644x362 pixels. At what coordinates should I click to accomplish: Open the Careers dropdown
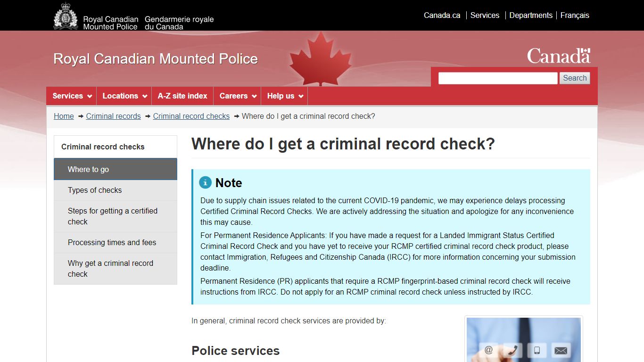tap(237, 96)
